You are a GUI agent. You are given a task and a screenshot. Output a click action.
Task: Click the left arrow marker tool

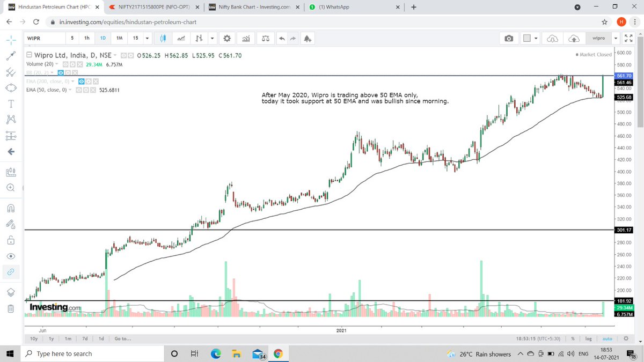coord(11,152)
